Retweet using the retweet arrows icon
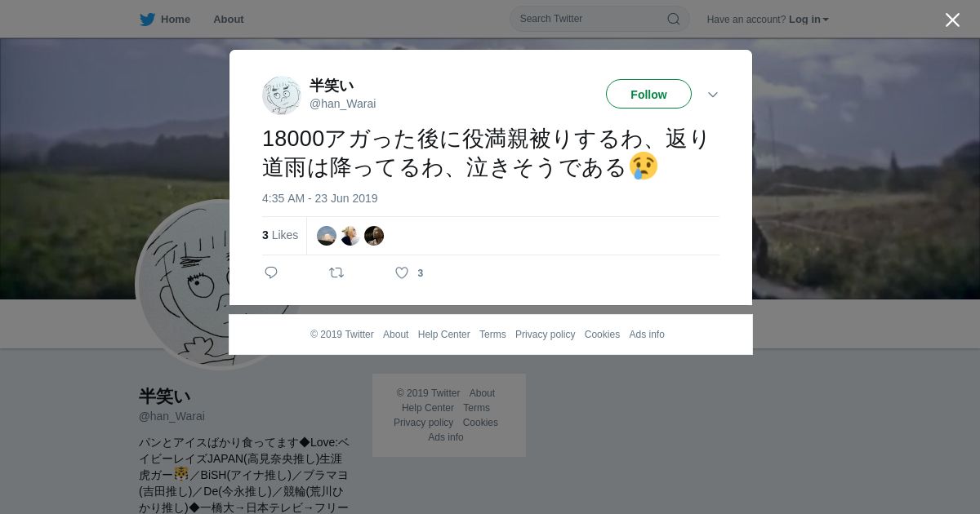The width and height of the screenshot is (980, 514). click(x=336, y=273)
